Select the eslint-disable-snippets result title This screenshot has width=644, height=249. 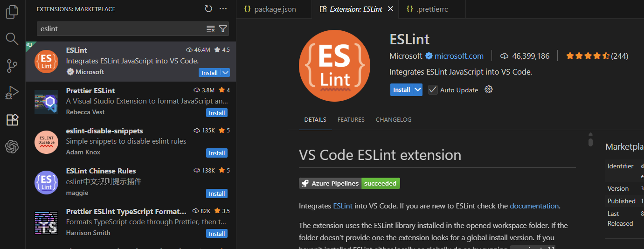[104, 131]
